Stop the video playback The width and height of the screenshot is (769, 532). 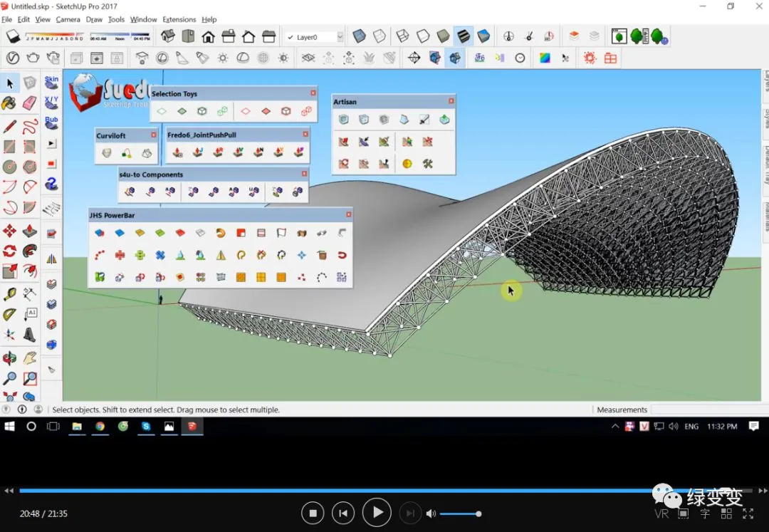pos(313,513)
